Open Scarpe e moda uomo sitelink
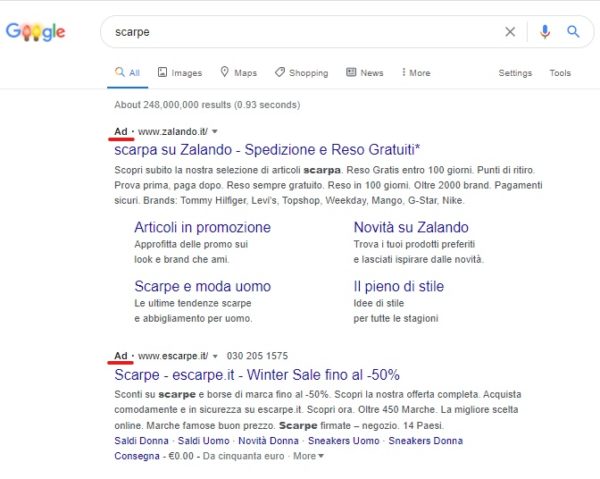The height and width of the screenshot is (479, 600). tap(202, 286)
